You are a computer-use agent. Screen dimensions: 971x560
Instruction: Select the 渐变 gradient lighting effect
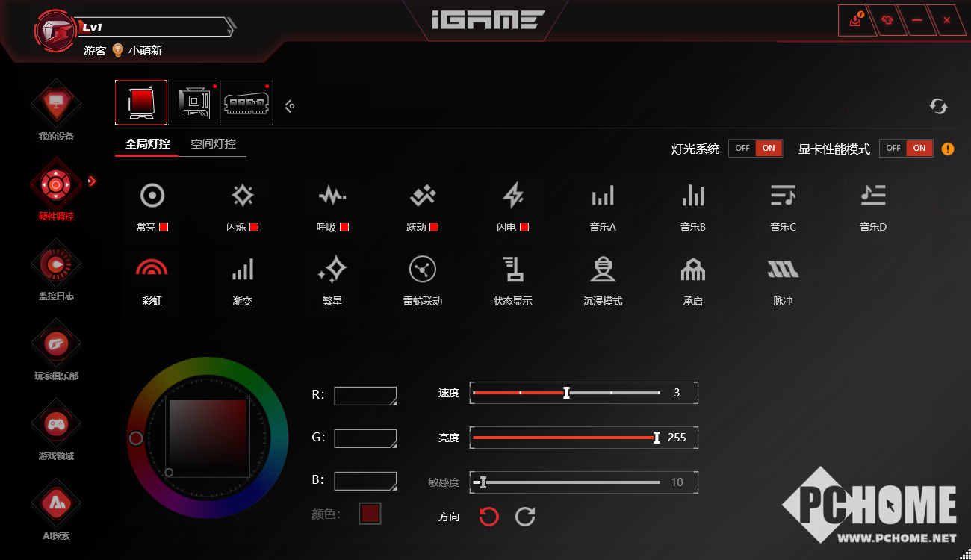click(x=242, y=269)
